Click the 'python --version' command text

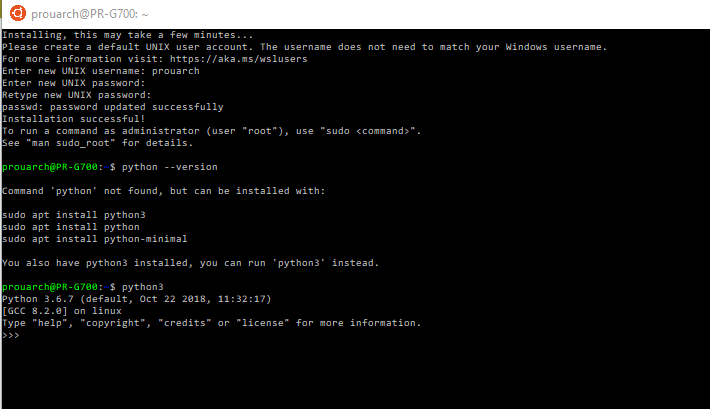(x=169, y=167)
